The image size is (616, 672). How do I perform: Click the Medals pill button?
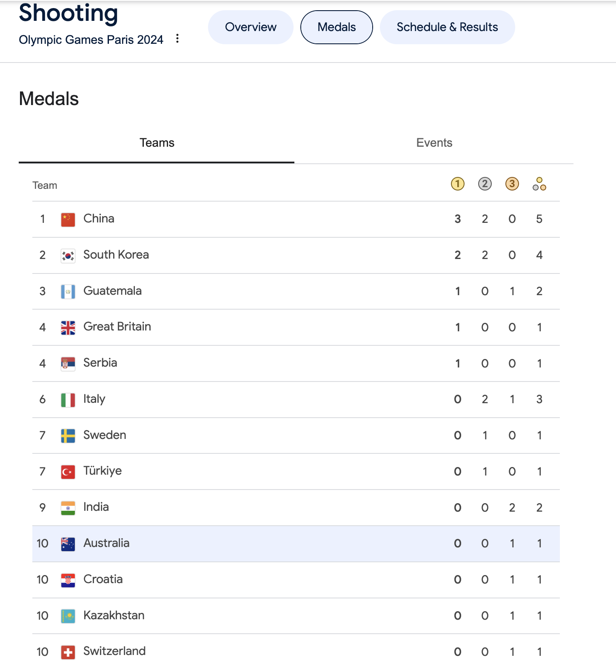pos(337,27)
